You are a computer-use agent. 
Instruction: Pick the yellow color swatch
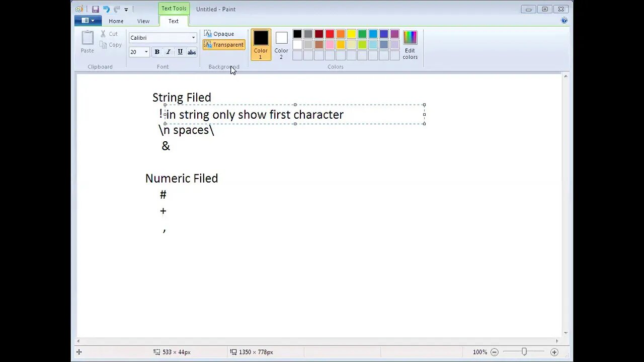pos(352,34)
